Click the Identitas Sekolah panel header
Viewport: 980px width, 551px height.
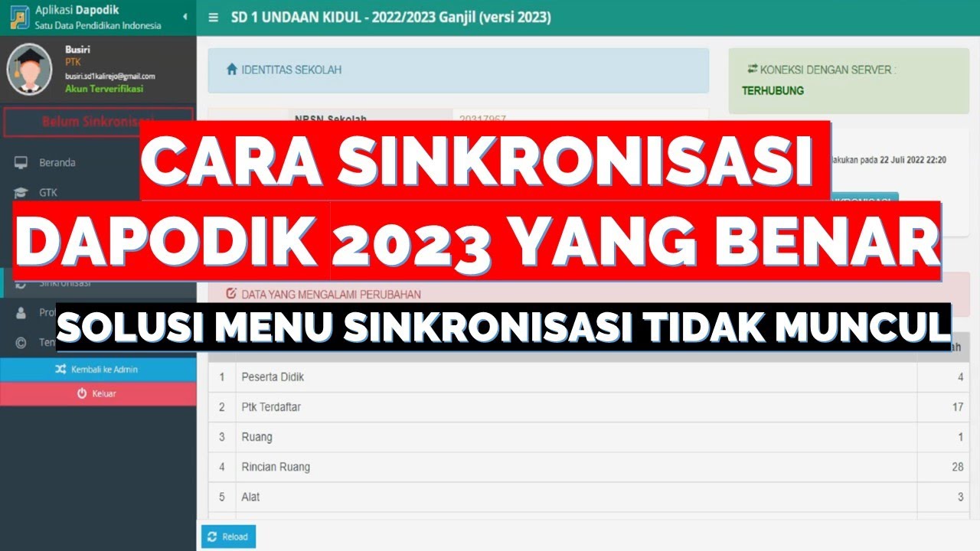pos(458,71)
